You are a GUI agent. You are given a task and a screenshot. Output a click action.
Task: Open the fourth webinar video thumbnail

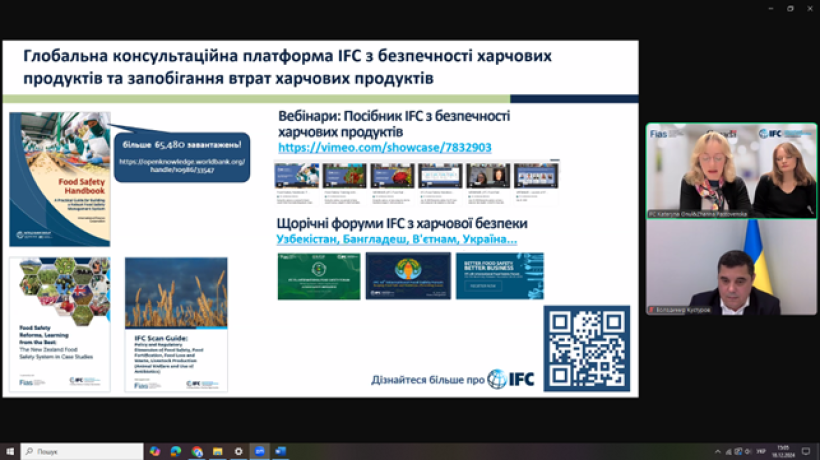(x=440, y=176)
